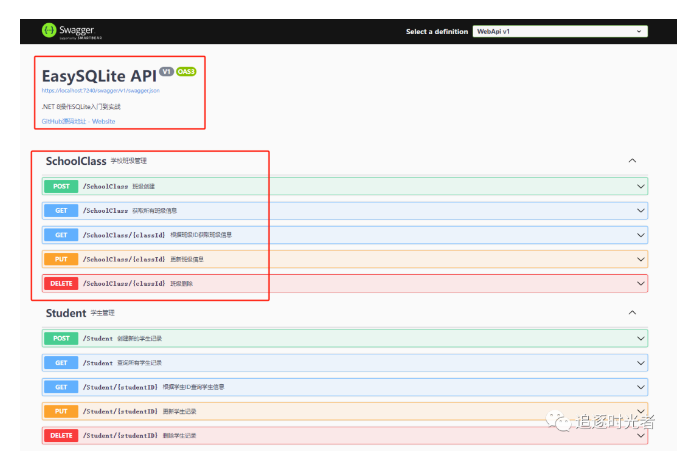Click DELETE badge for /Student/{studentID}

point(61,436)
